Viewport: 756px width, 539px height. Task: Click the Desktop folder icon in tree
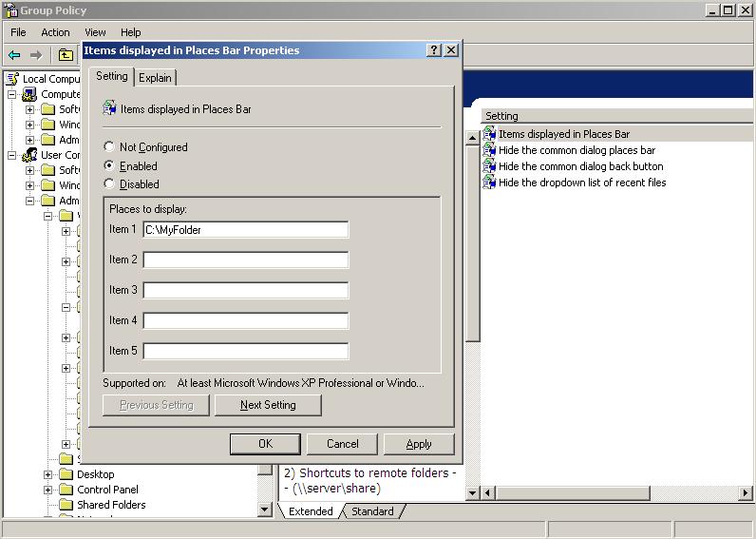66,473
